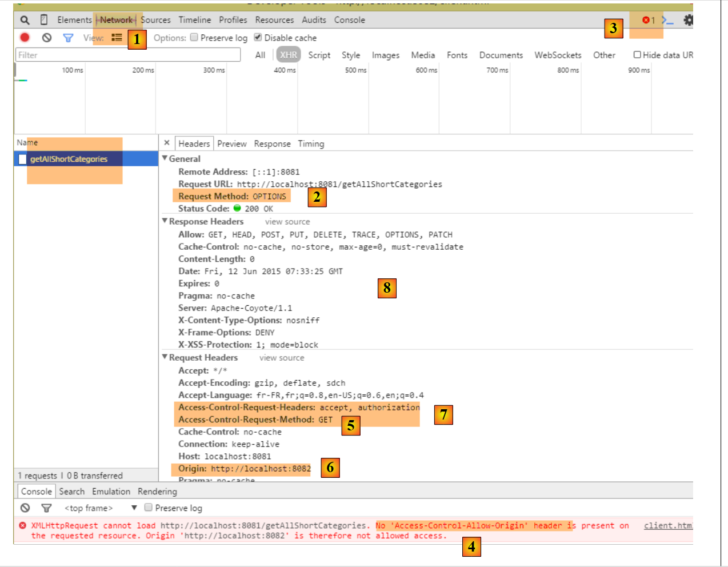Open DevTools settings gear icon
This screenshot has width=728, height=567.
coord(688,20)
